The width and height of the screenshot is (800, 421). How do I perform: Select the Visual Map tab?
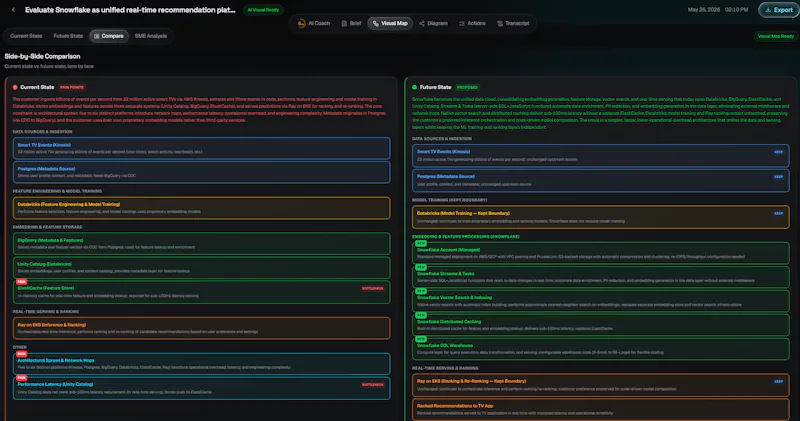tap(390, 23)
